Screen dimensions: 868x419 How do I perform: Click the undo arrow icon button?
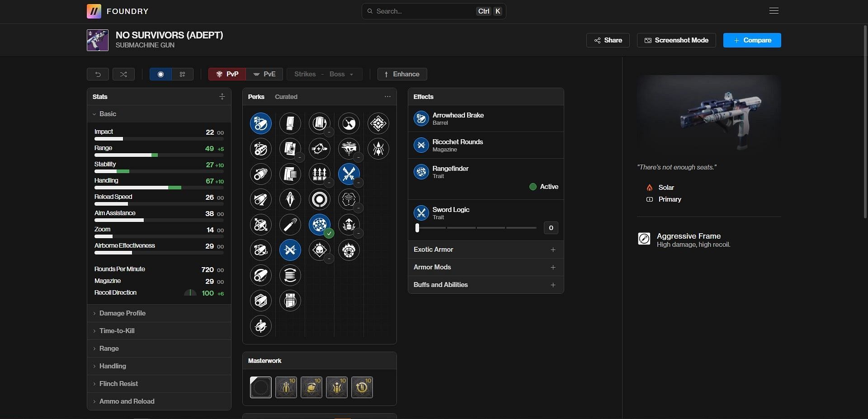98,74
